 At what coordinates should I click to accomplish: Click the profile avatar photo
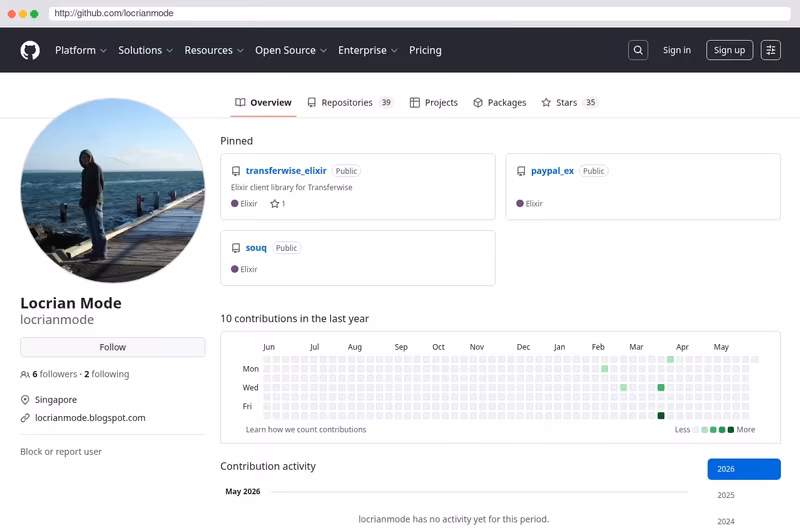(113, 190)
